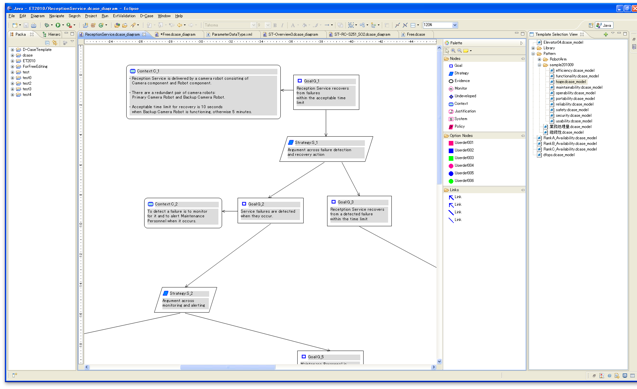The width and height of the screenshot is (637, 389).
Task: Open the D-Case menu
Action: point(147,16)
